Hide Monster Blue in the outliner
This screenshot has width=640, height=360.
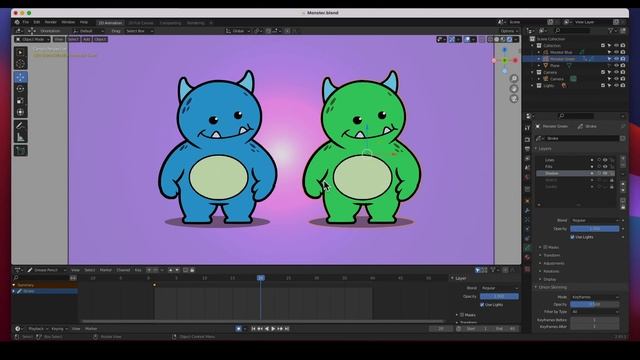click(x=616, y=52)
